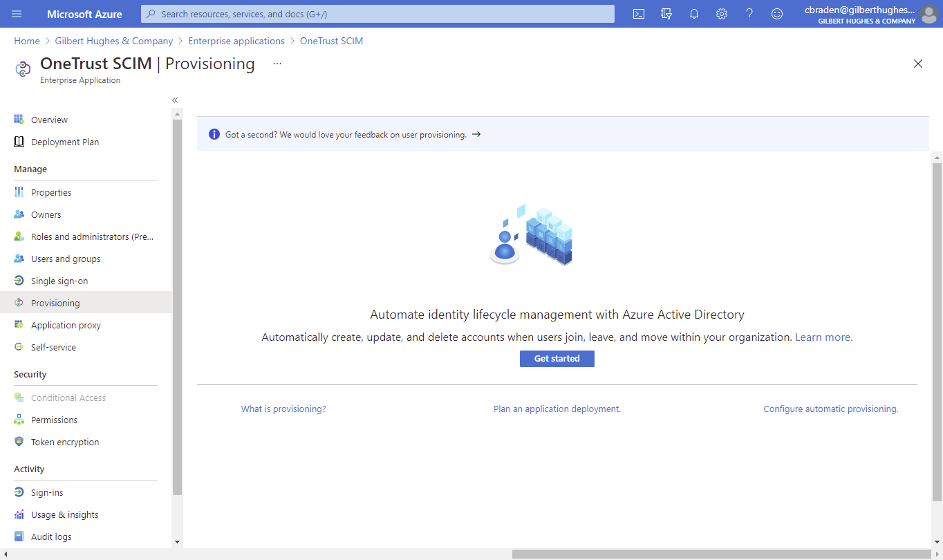Open the portal hamburger menu
Viewport: 943px width, 560px height.
click(x=17, y=14)
